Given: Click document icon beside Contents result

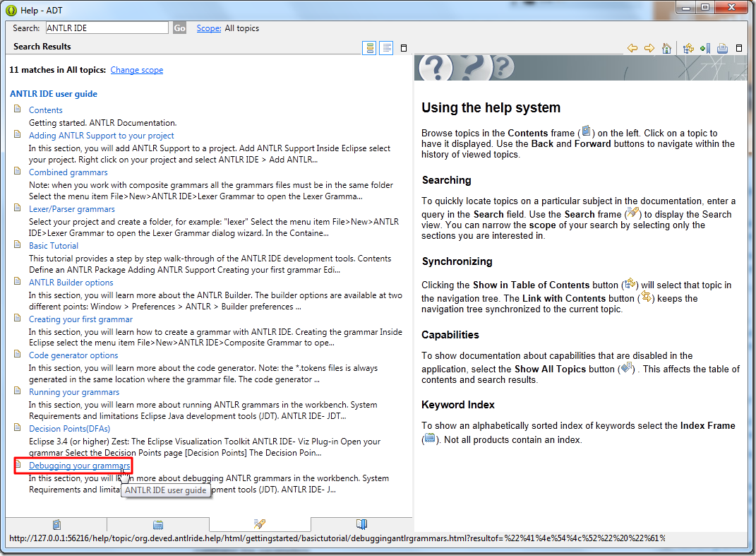Looking at the screenshot, I should tap(18, 109).
